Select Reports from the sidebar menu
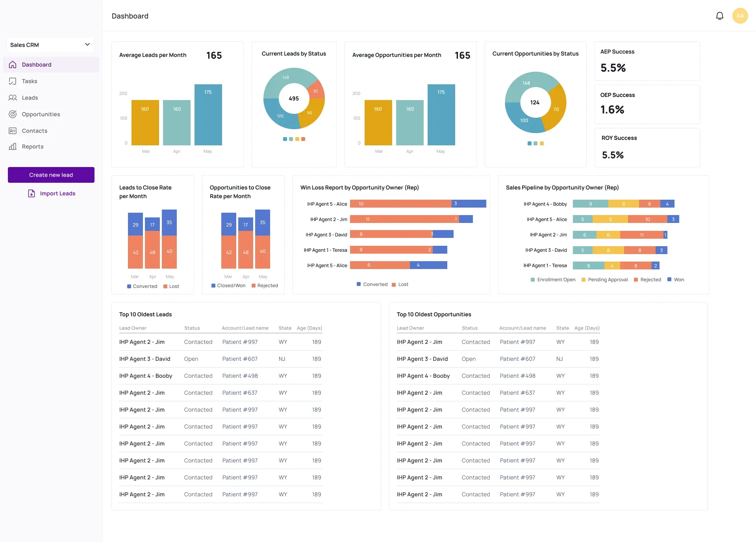 pos(32,146)
